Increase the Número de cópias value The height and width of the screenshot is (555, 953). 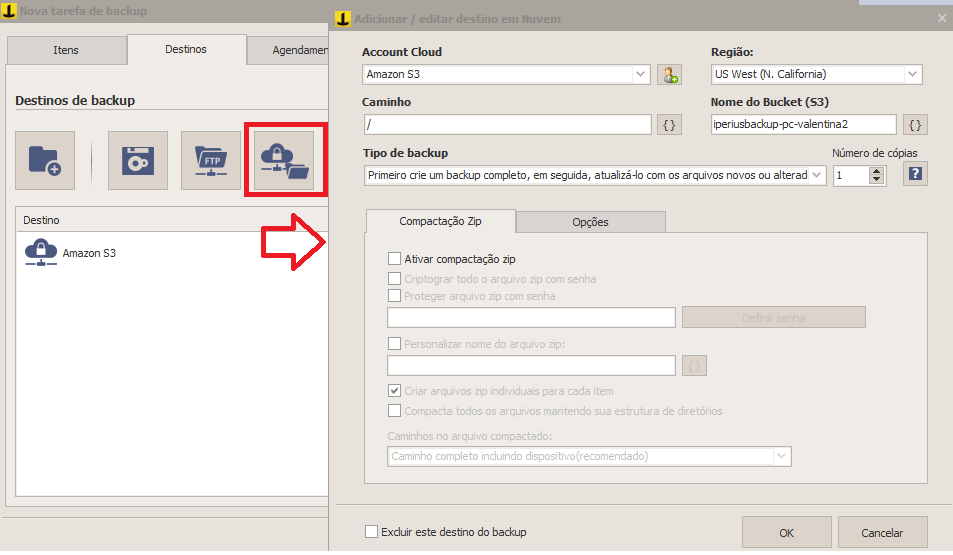tap(876, 171)
